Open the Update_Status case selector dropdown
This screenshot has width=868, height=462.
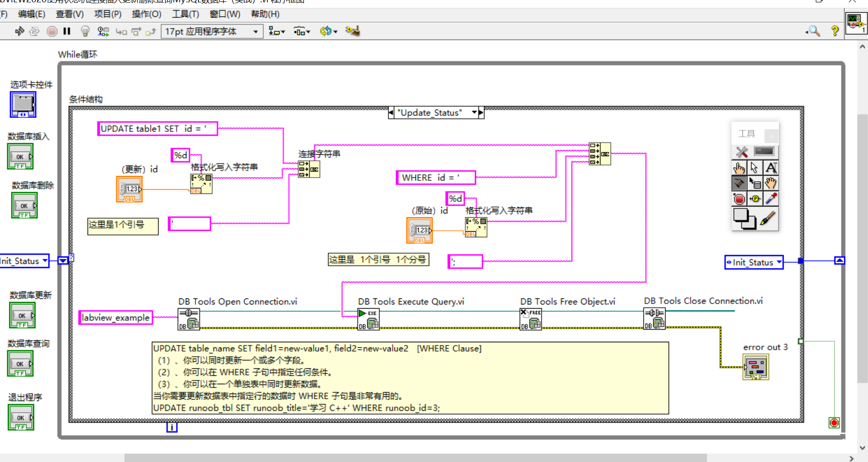point(474,112)
